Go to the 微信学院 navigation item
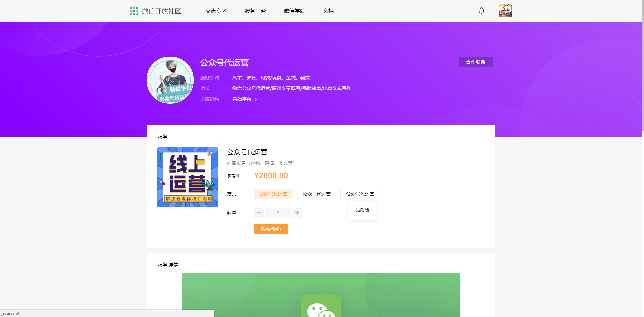Viewport: 644px width, 317px height. coord(294,11)
